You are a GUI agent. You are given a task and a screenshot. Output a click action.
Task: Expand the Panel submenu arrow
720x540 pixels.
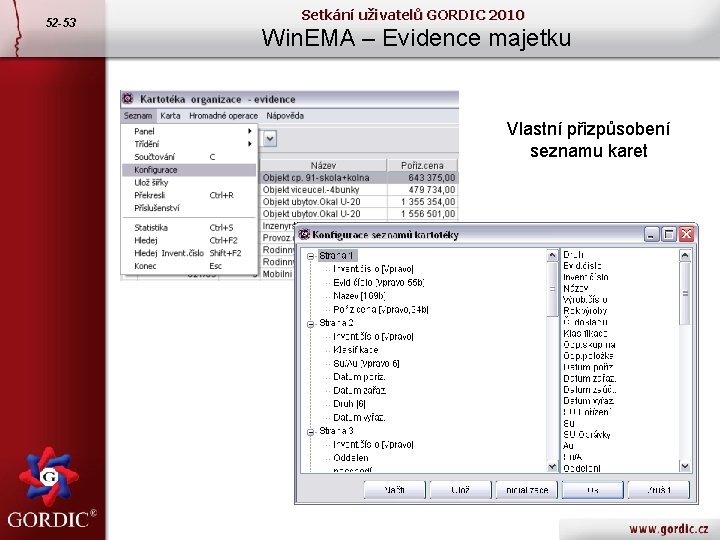[250, 131]
